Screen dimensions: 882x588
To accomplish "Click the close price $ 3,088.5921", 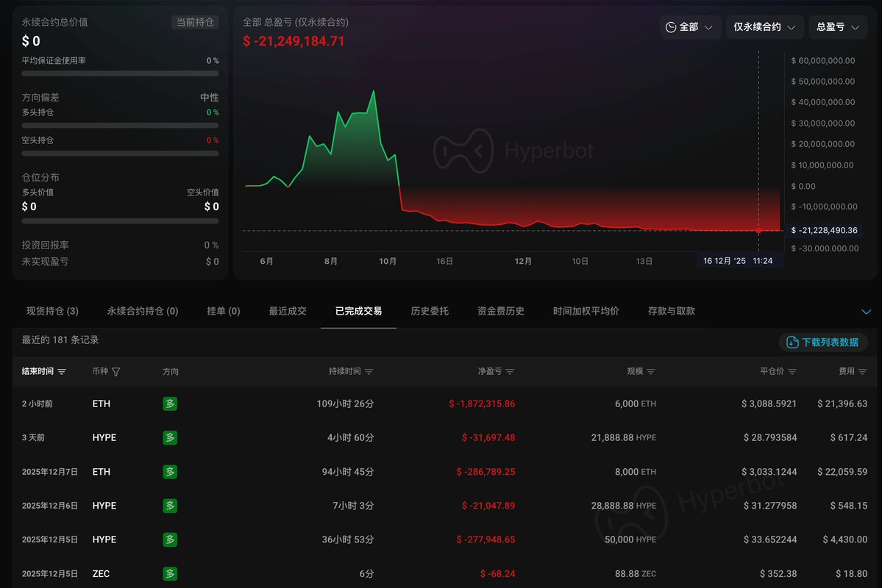I will point(769,404).
